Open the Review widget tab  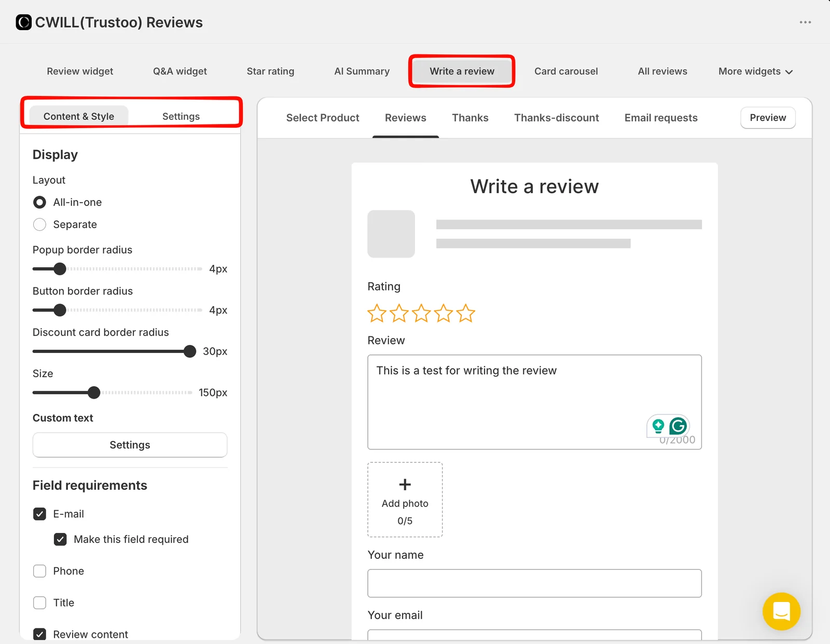click(x=80, y=72)
